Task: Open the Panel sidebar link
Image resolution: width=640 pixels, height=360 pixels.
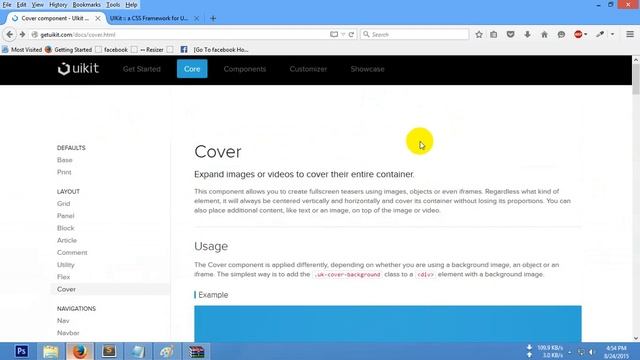Action: pyautogui.click(x=65, y=216)
